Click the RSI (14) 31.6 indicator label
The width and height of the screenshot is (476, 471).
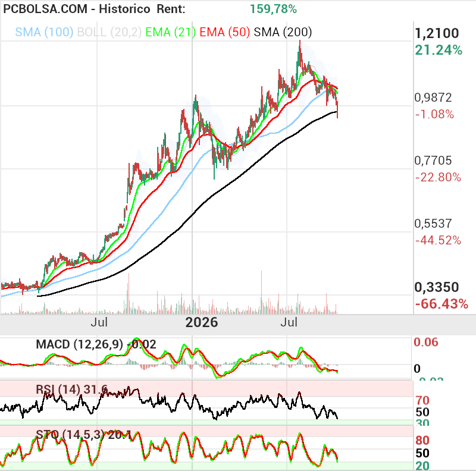(x=71, y=390)
